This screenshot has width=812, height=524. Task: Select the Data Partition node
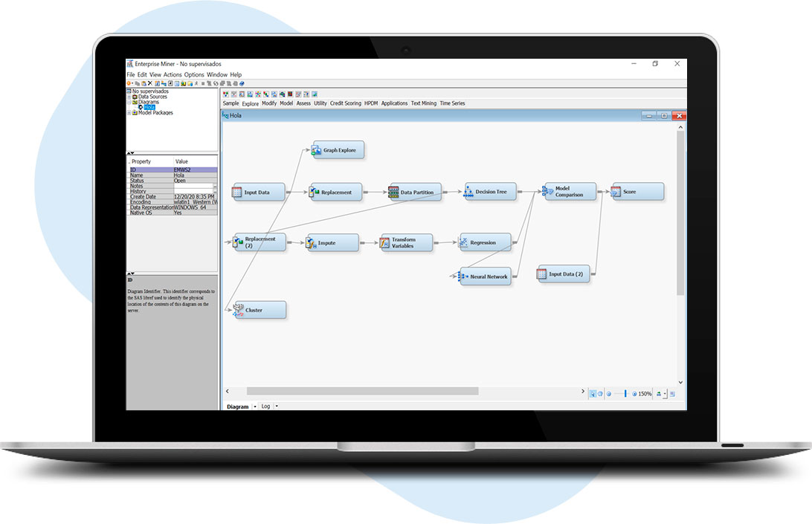tap(416, 192)
